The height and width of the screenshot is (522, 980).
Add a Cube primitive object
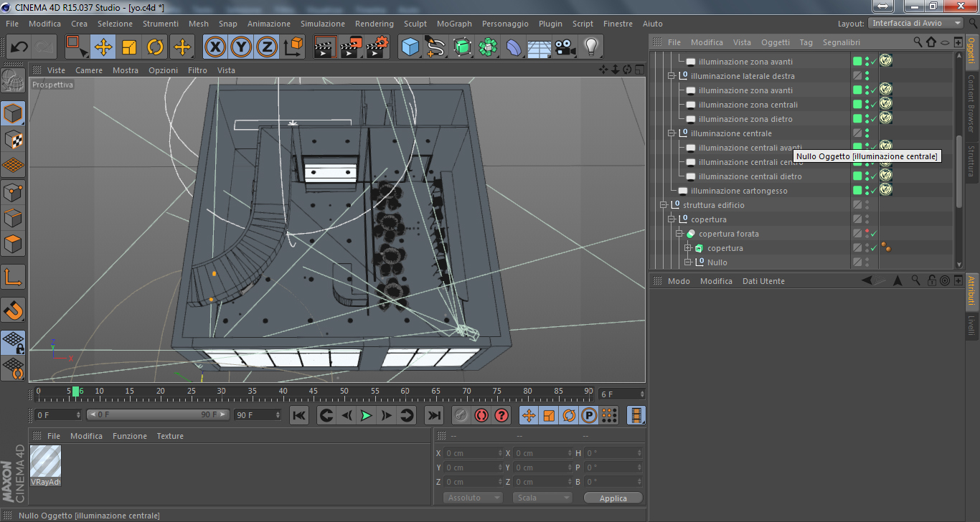point(410,47)
